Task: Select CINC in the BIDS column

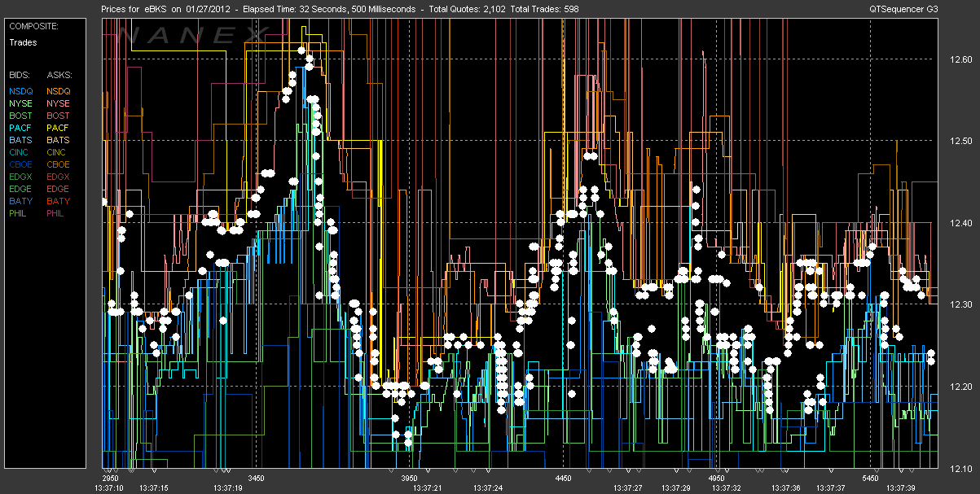Action: 20,152
